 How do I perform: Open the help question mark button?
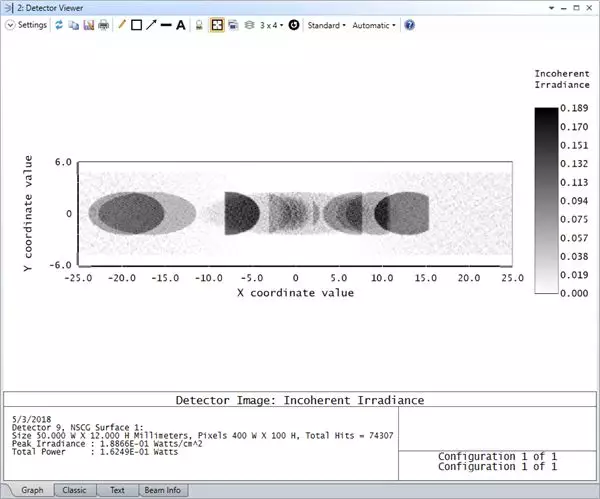click(x=409, y=25)
